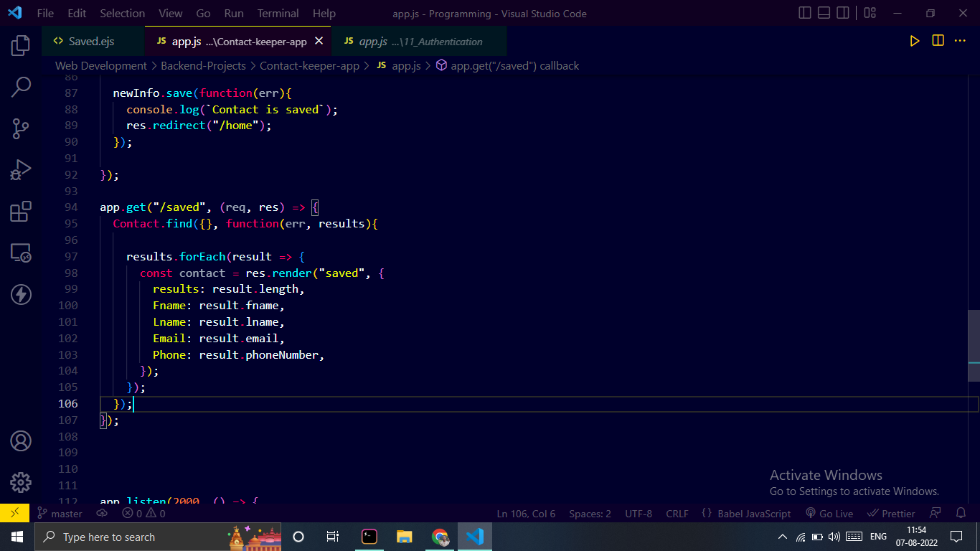Open the Explorer view in activity bar
The width and height of the screenshot is (980, 551).
[x=20, y=45]
